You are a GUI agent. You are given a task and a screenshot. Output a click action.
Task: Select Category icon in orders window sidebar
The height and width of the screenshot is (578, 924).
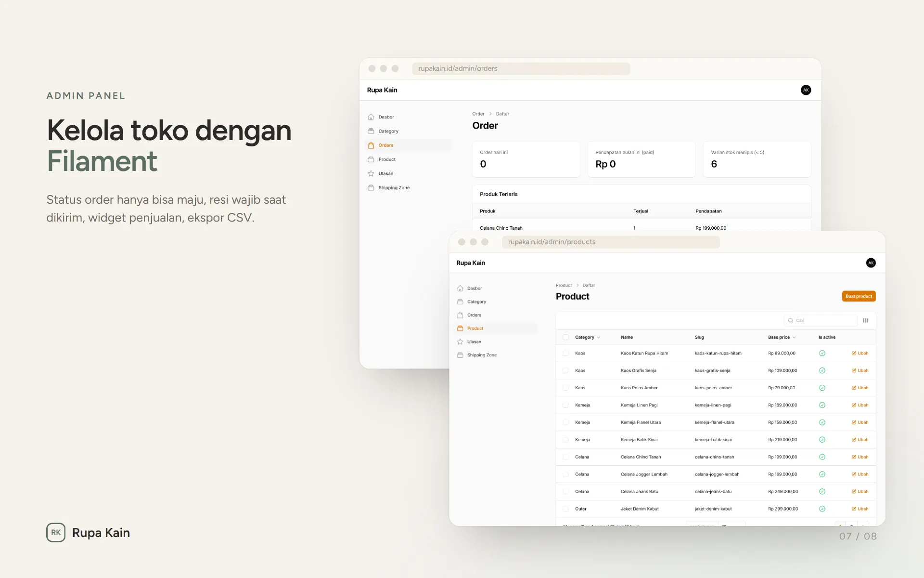pos(371,131)
